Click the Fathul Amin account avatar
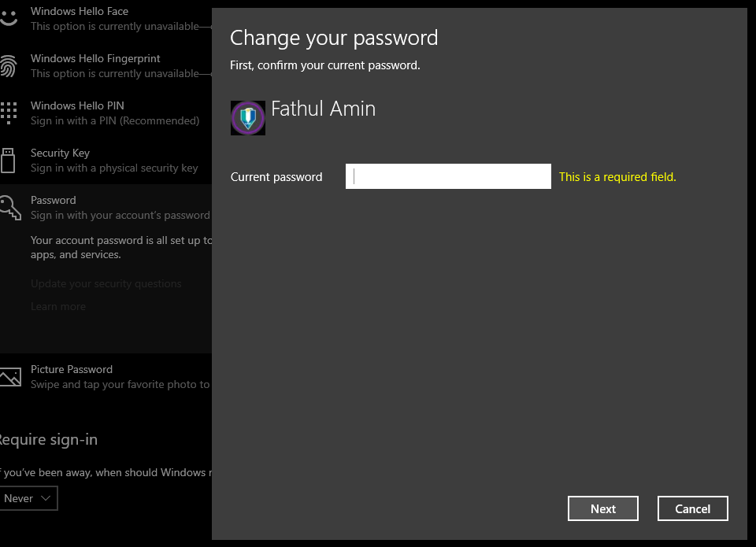756x547 pixels. coord(248,118)
